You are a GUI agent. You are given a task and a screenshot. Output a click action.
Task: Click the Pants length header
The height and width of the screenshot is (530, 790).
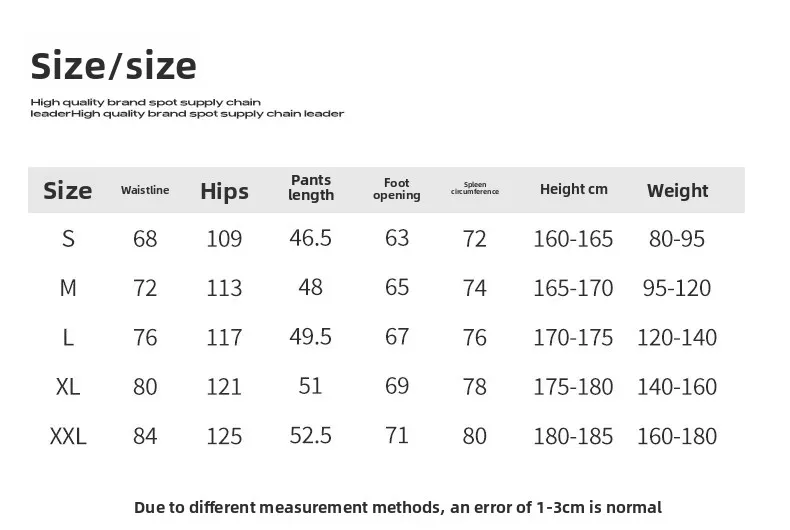[311, 187]
